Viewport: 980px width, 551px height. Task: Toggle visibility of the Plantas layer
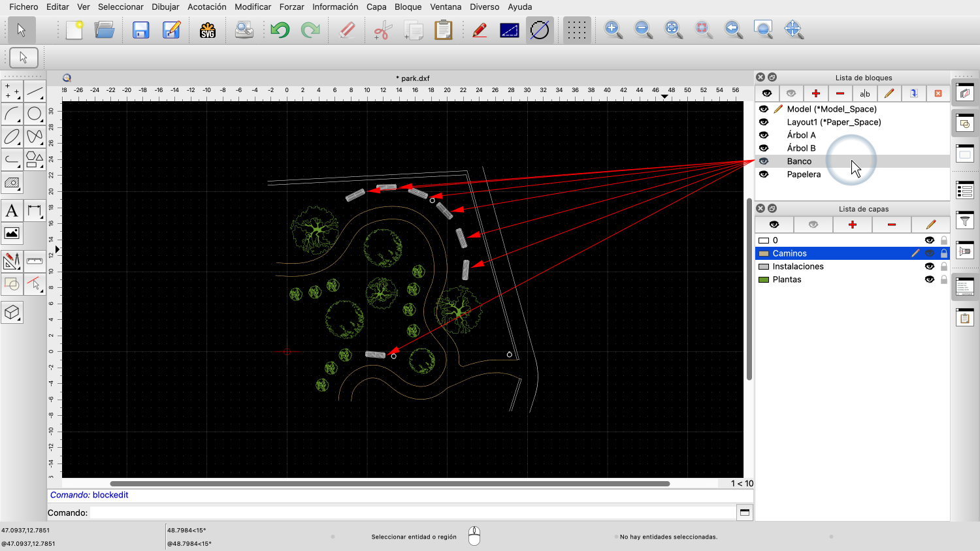click(929, 279)
